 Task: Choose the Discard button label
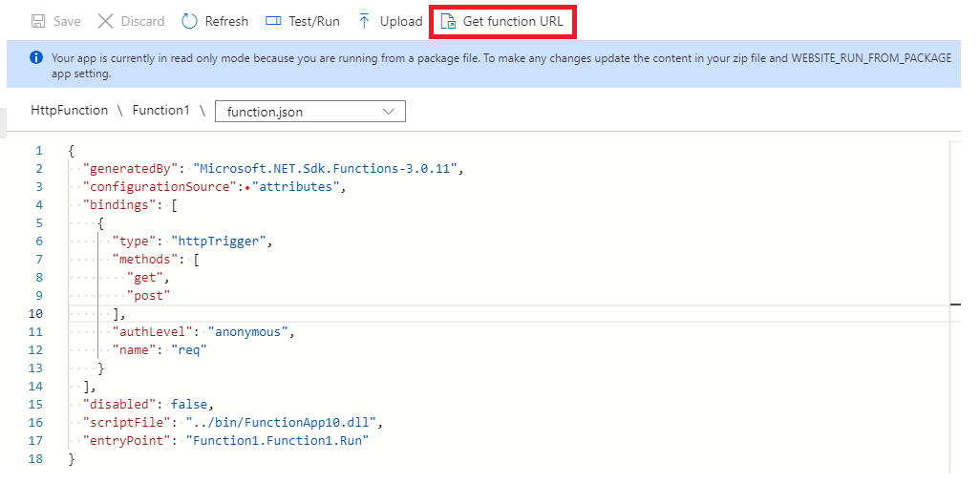point(142,21)
